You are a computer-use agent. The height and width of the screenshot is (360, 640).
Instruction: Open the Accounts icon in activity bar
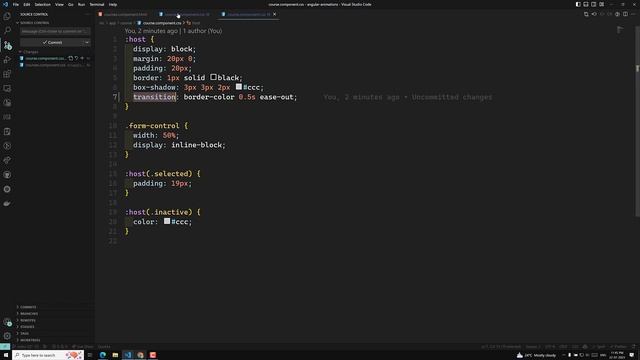[7, 322]
